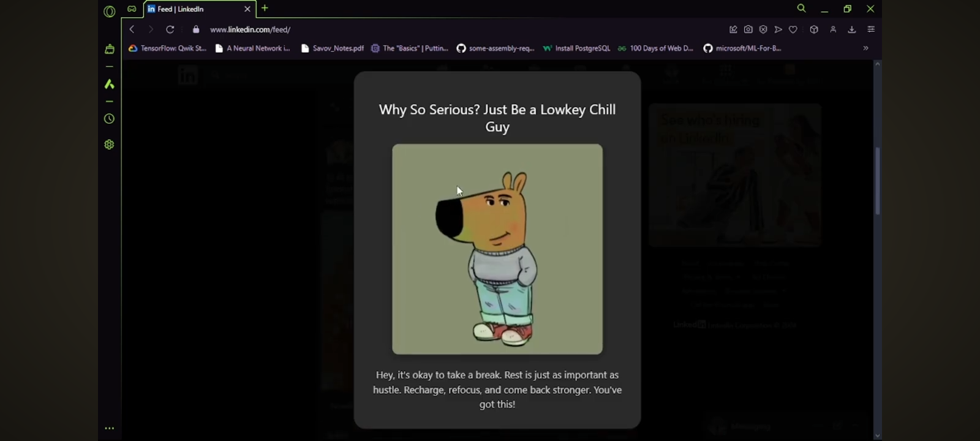Open My Flow paper plane icon
980x441 pixels.
pyautogui.click(x=778, y=29)
